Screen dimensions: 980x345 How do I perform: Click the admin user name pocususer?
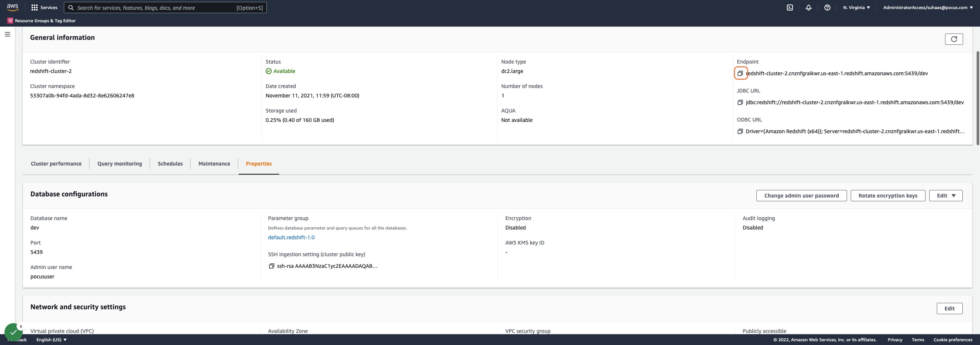tap(42, 277)
